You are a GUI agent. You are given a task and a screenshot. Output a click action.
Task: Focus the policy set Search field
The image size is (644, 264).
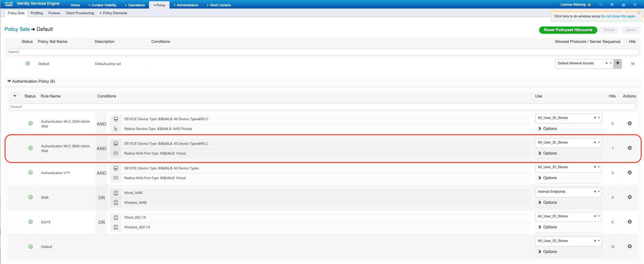pos(322,52)
